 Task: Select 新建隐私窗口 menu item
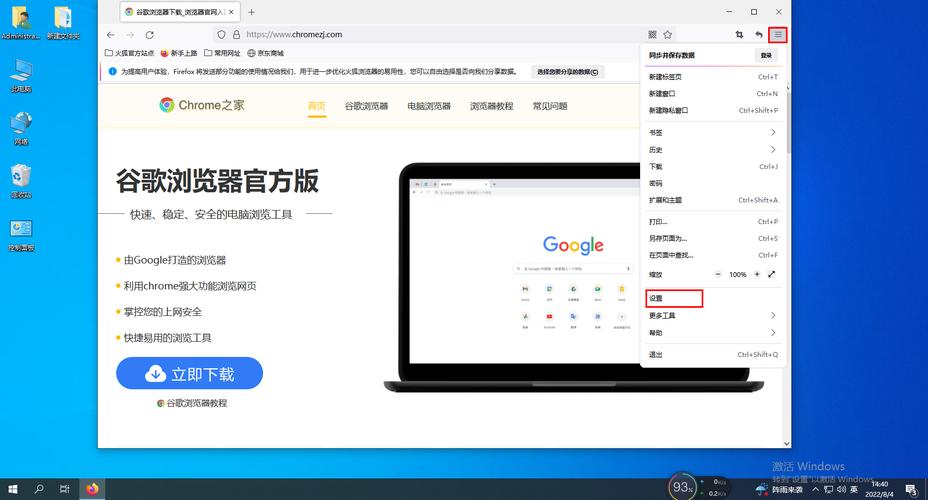pos(713,110)
